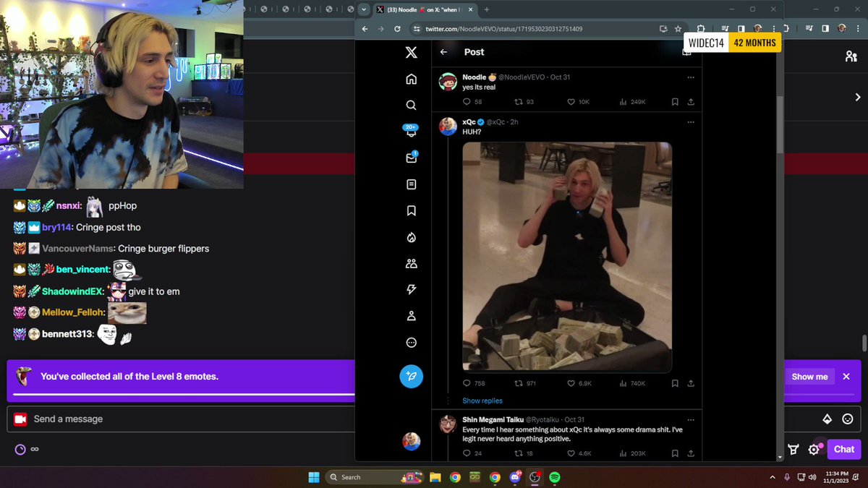Open the X search explore icon
Screen dimensions: 868x488
pos(411,105)
